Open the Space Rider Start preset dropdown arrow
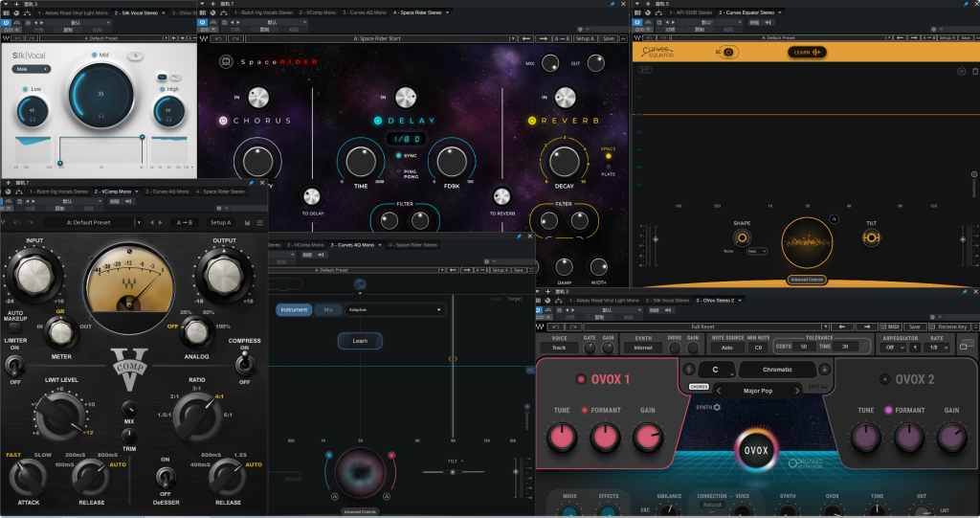Viewport: 980px width, 518px height. [x=513, y=39]
